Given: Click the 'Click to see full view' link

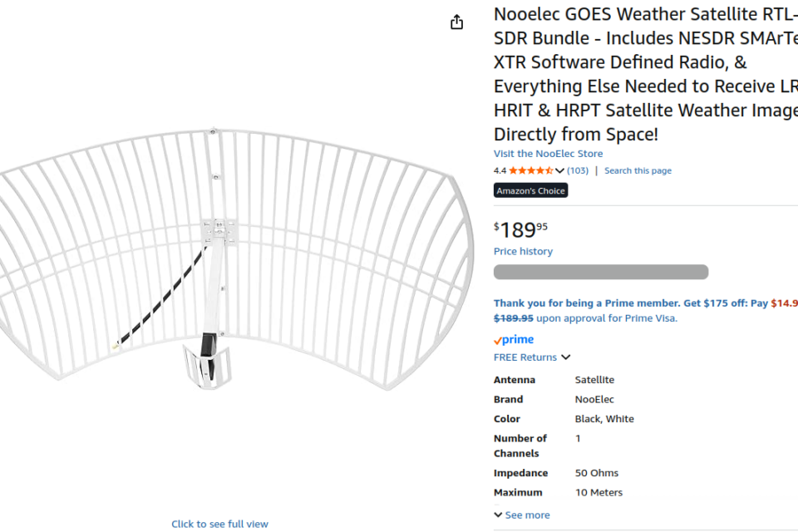Looking at the screenshot, I should 219,524.
